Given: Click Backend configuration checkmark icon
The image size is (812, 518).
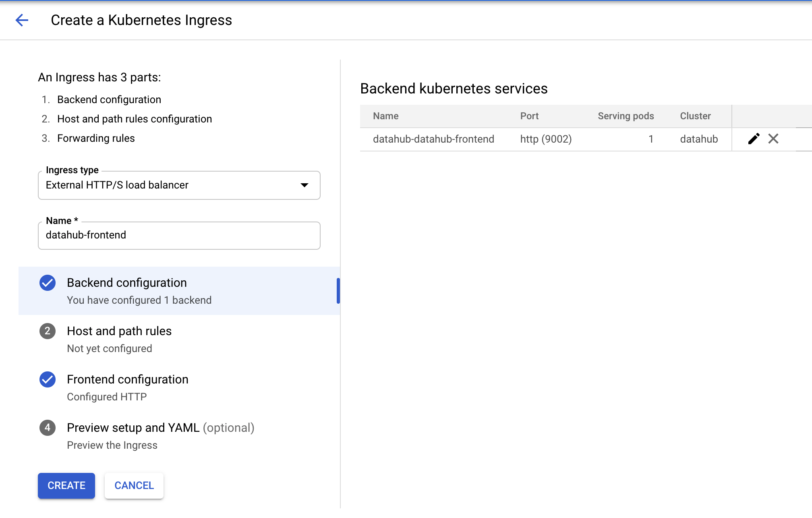Looking at the screenshot, I should tap(48, 283).
